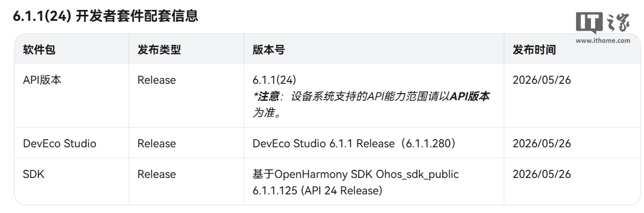This screenshot has height=213, width=644.
Task: Click the API版本 release date 2026/05/26
Action: click(542, 79)
